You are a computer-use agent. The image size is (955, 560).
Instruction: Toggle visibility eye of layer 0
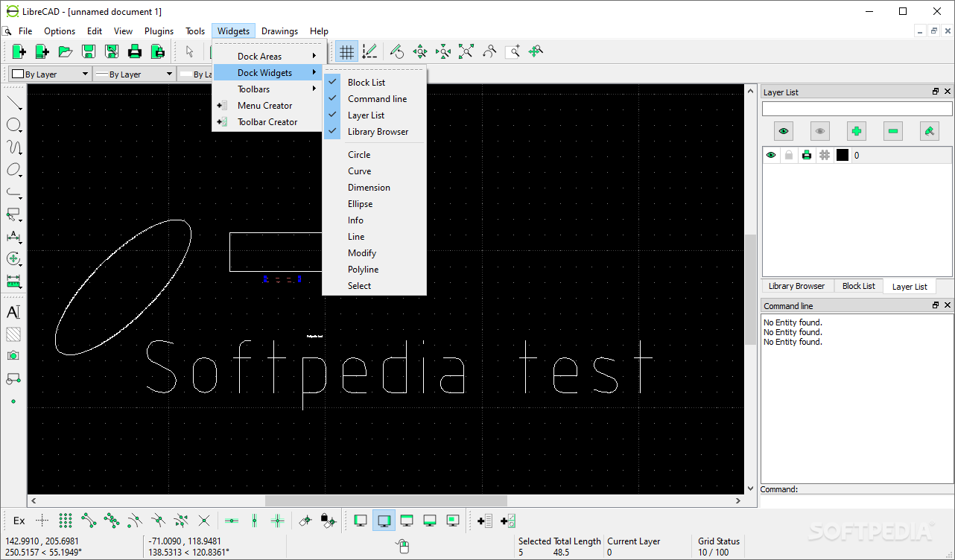[x=771, y=155]
